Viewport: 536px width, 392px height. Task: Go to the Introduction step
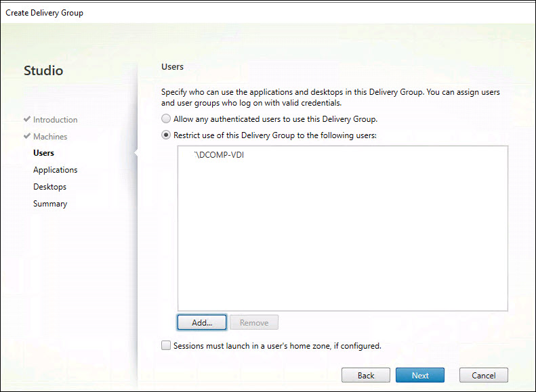55,120
